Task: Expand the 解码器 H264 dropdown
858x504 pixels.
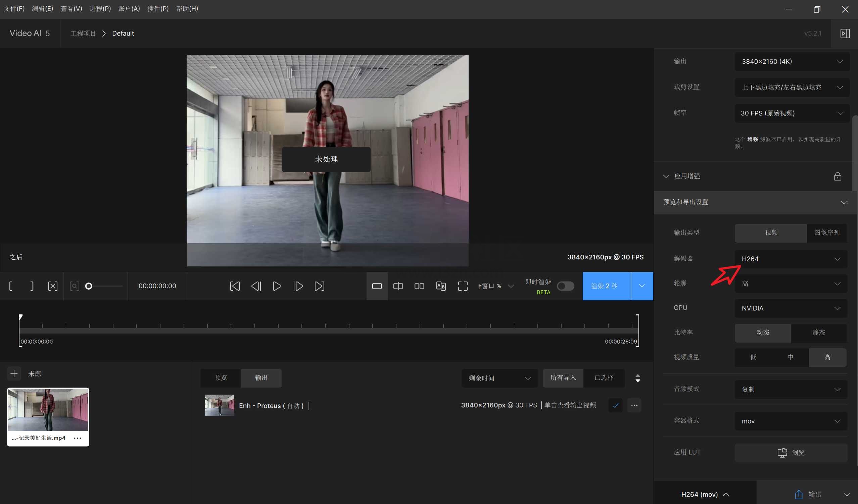Action: point(840,259)
